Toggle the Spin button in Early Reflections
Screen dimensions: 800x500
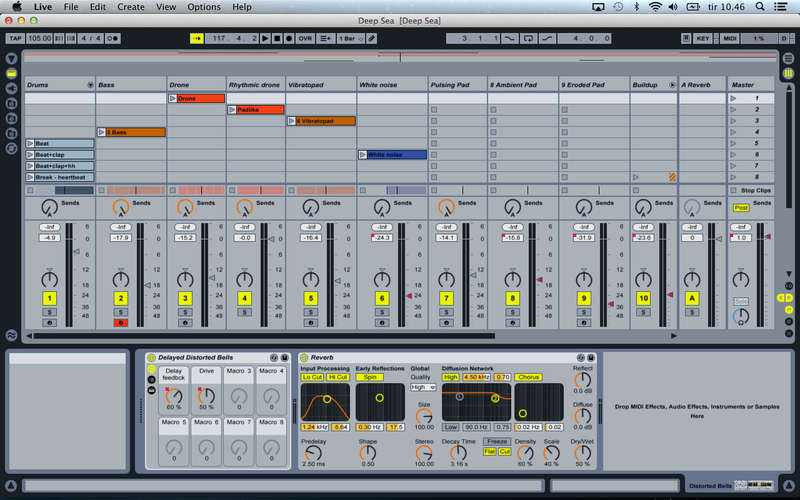click(x=370, y=377)
